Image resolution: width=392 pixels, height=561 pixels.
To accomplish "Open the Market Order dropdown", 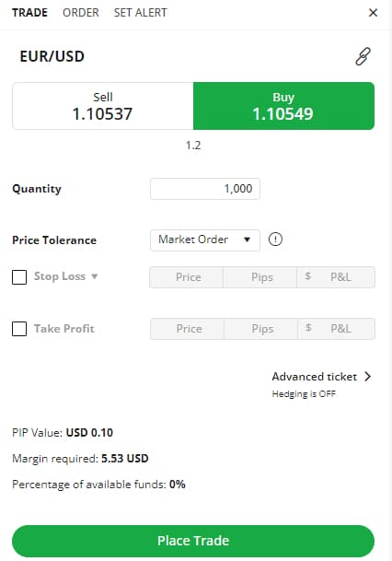I will (205, 240).
